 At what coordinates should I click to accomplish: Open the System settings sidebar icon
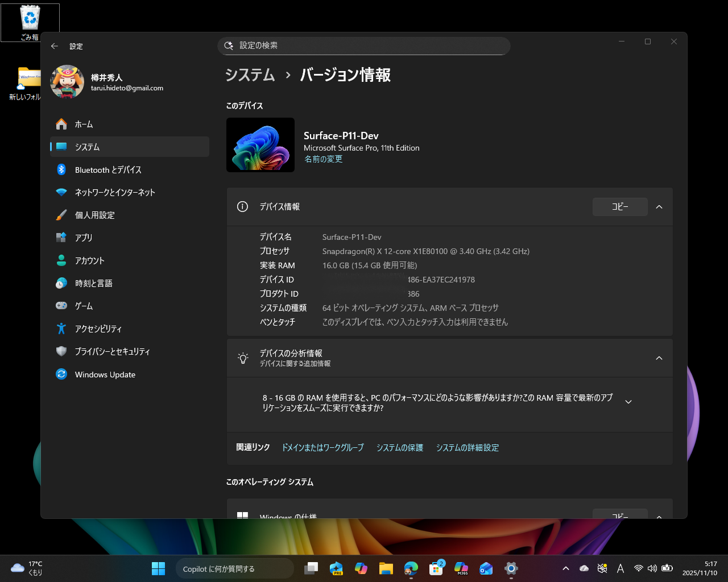pyautogui.click(x=63, y=147)
